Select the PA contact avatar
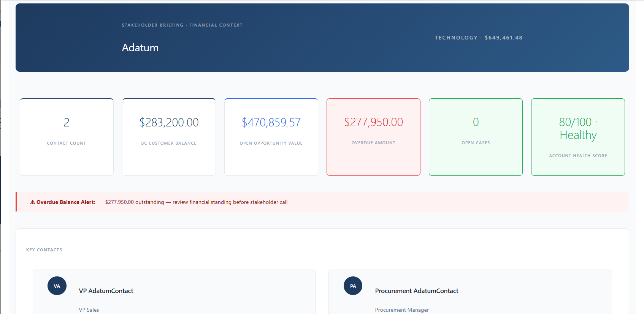 (353, 286)
